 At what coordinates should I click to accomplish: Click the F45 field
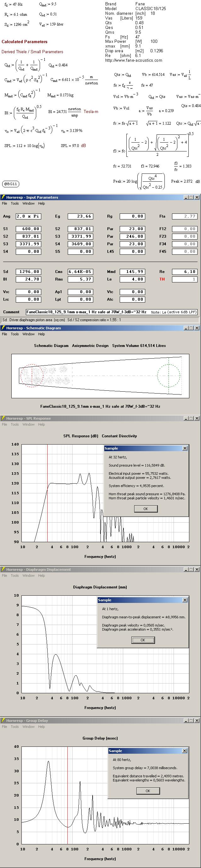pyautogui.click(x=185, y=251)
